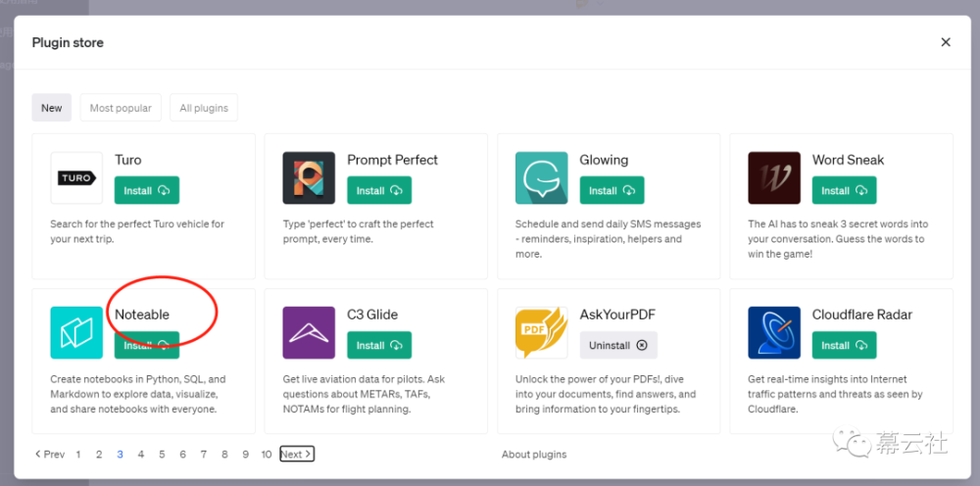Screen dimensions: 980x486
Task: Jump to page 6
Action: (182, 454)
